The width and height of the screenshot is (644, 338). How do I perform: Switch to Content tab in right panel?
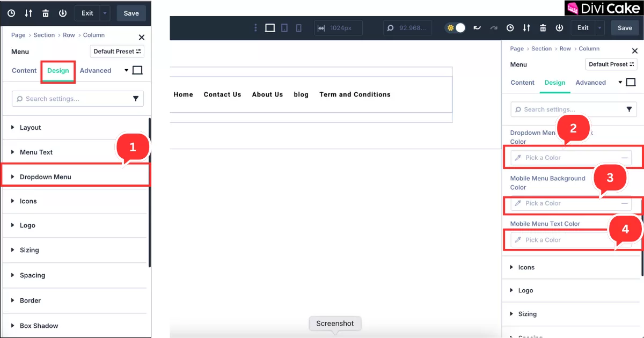pyautogui.click(x=523, y=83)
